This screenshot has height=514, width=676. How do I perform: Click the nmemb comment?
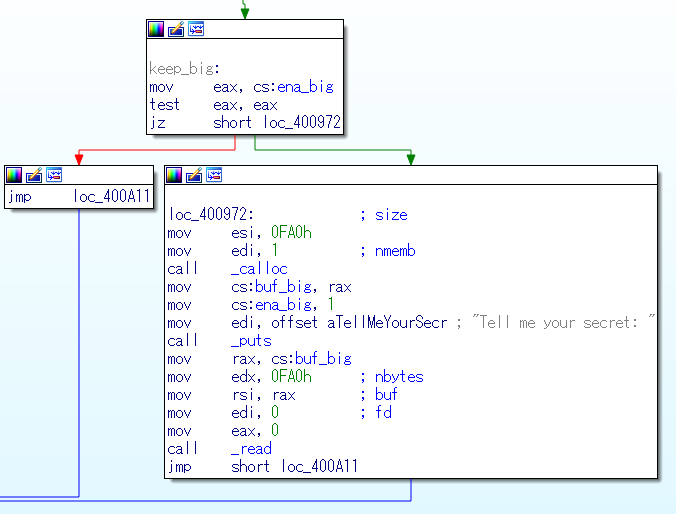(x=395, y=251)
